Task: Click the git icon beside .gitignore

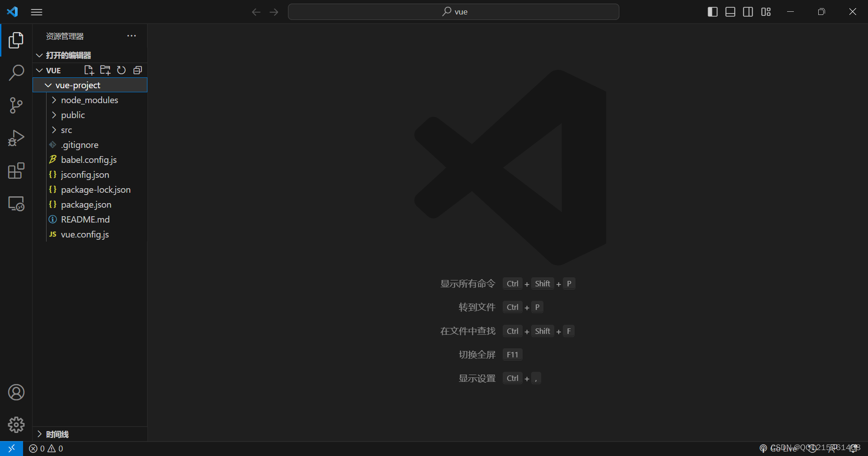Action: tap(53, 145)
